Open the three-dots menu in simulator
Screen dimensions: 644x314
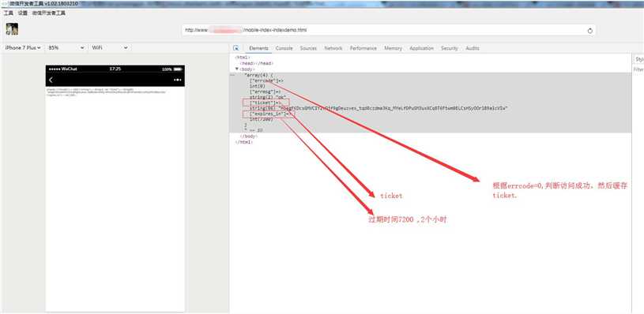pos(178,80)
